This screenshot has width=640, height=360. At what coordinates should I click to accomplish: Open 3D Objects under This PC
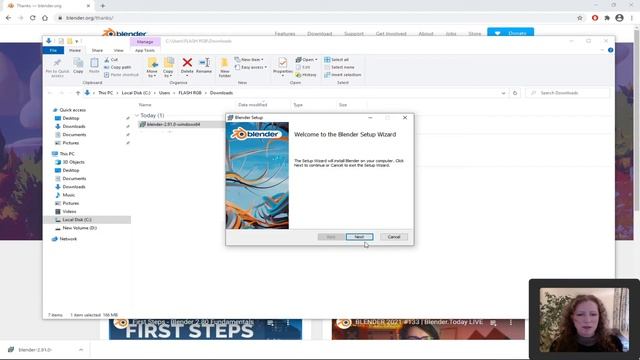point(73,162)
